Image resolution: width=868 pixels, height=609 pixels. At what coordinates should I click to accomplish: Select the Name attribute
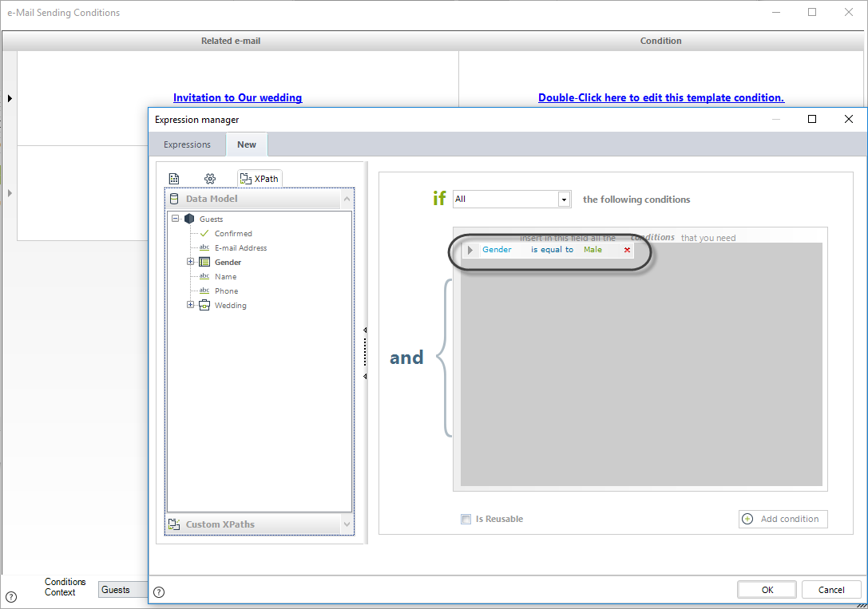coord(225,277)
